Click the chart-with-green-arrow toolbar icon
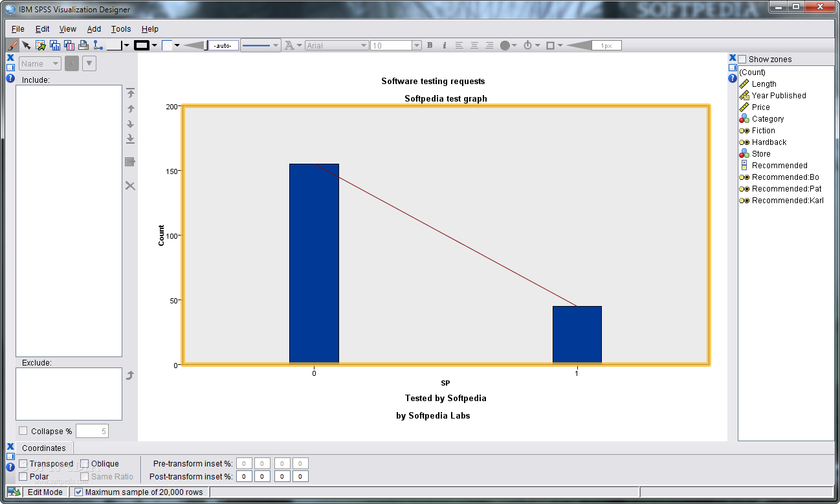The image size is (840, 504). coord(41,45)
